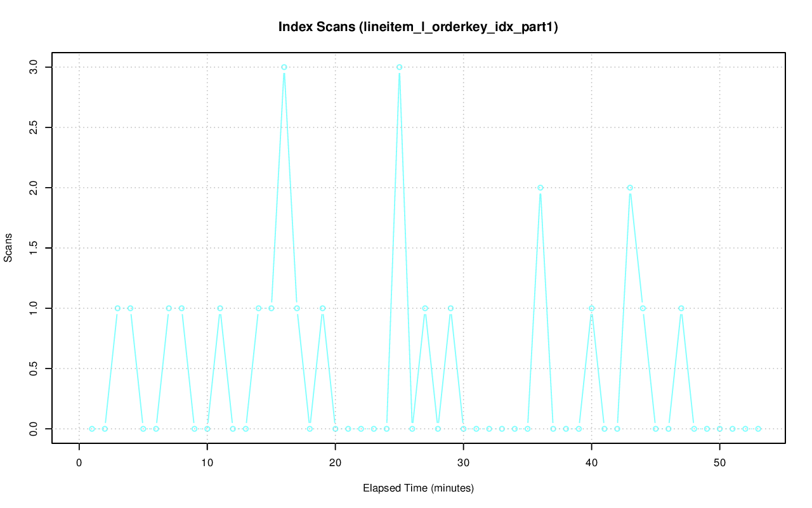Pick the 1-scan data point at minute 19

tap(322, 308)
